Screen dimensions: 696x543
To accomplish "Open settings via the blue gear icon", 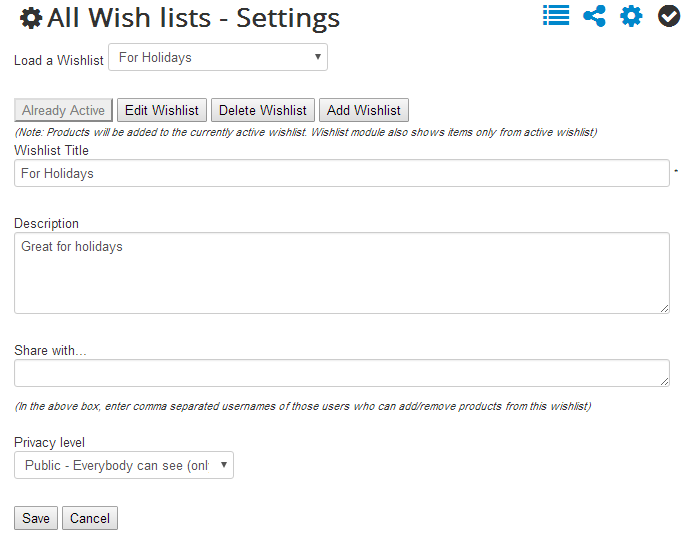I will tap(631, 16).
